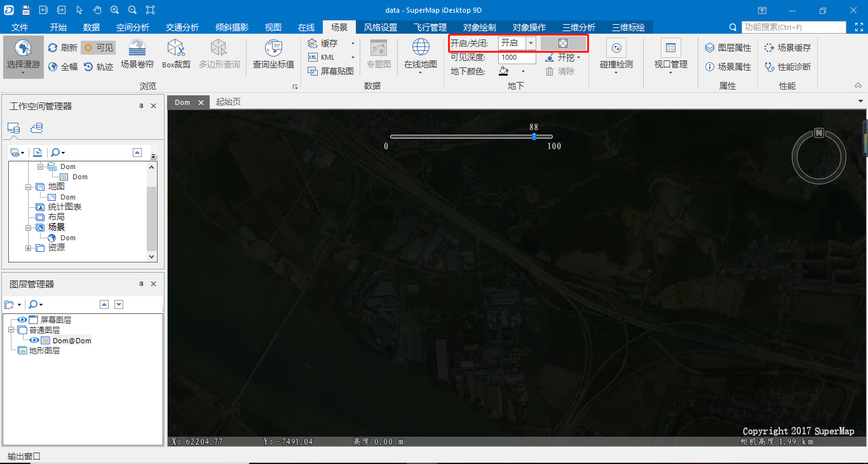Pin the 工作空间管理器 panel
The image size is (868, 464).
pyautogui.click(x=141, y=106)
